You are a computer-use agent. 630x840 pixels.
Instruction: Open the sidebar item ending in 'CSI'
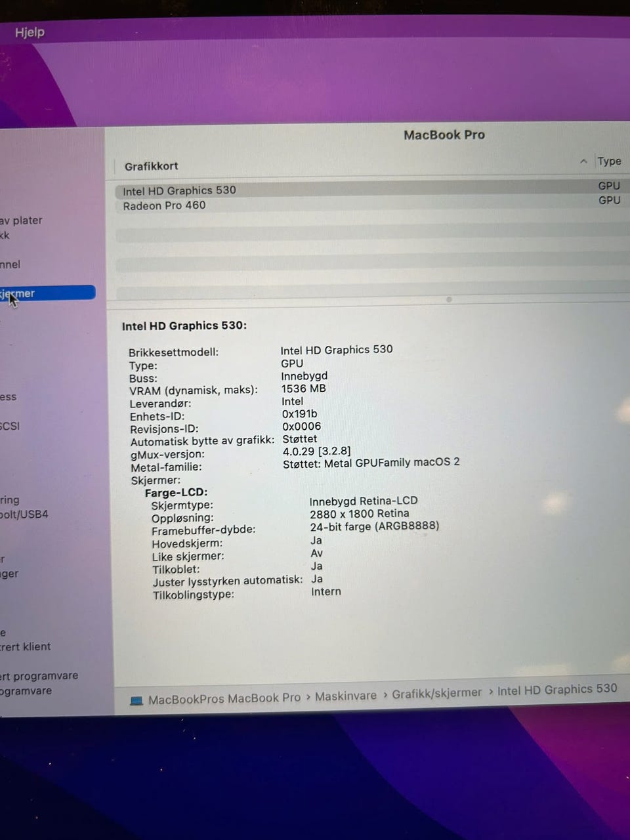pos(10,426)
